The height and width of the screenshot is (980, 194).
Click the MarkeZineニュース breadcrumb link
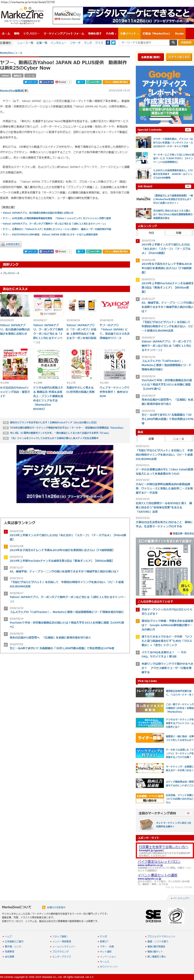(11, 53)
